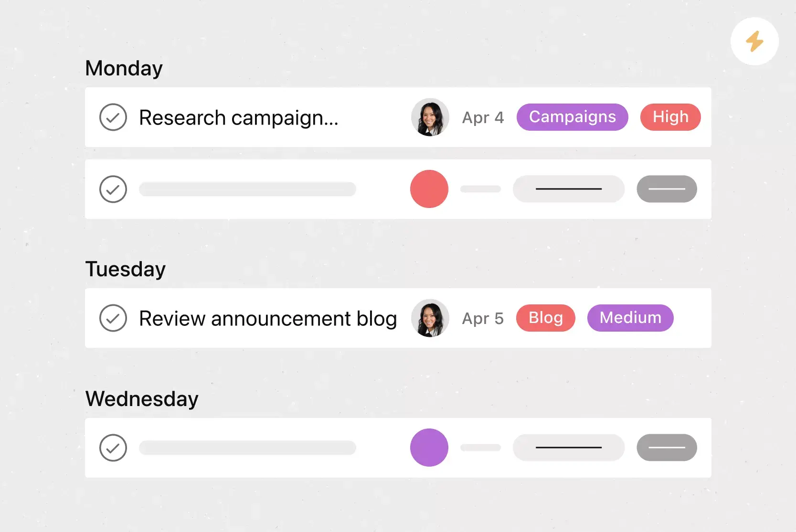Click the Blog project tag
Viewport: 796px width, 532px height.
(545, 318)
